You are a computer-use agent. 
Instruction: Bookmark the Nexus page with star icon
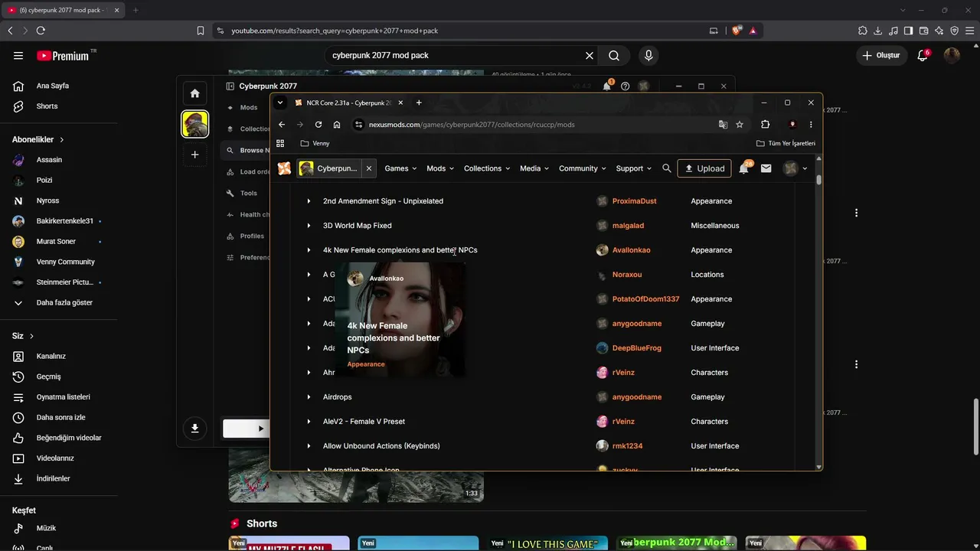tap(740, 125)
